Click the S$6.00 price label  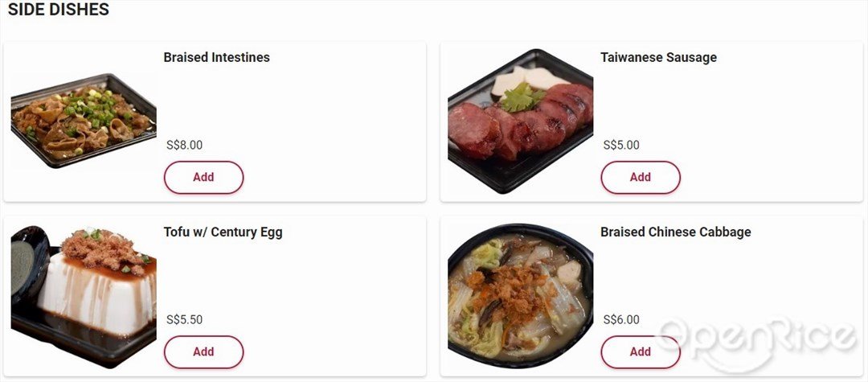pyautogui.click(x=621, y=319)
